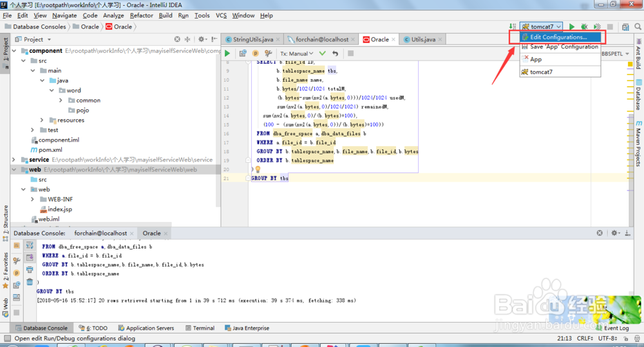Select tomcat7 in the configuration list
The image size is (644, 347).
[560, 72]
